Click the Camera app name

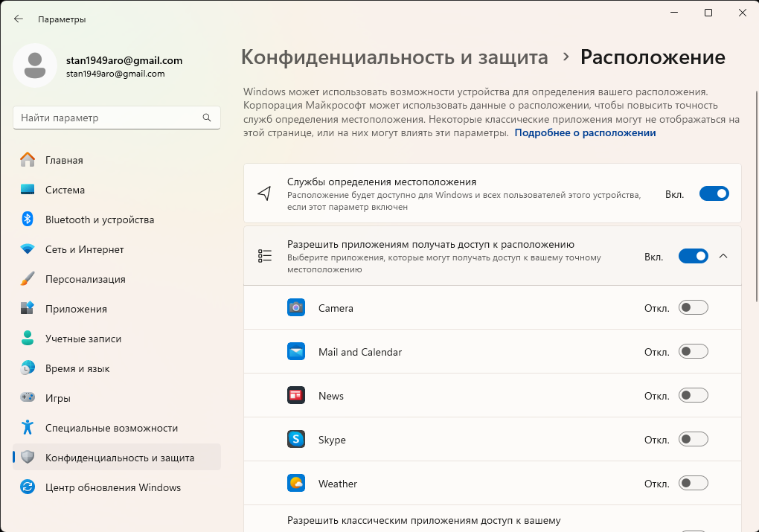point(336,308)
